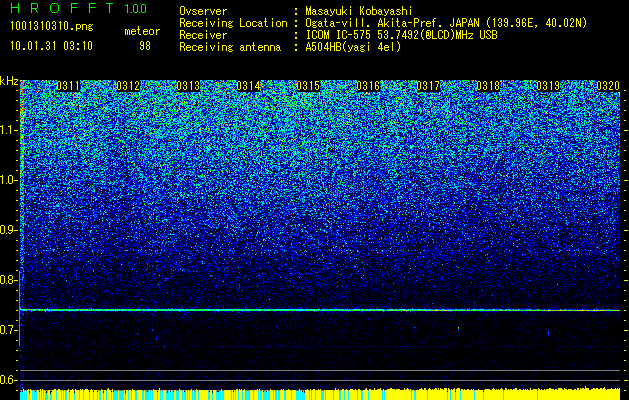Viewport: 629px width, 400px height.
Task: Click the 0314 time marker
Action: tap(248, 86)
